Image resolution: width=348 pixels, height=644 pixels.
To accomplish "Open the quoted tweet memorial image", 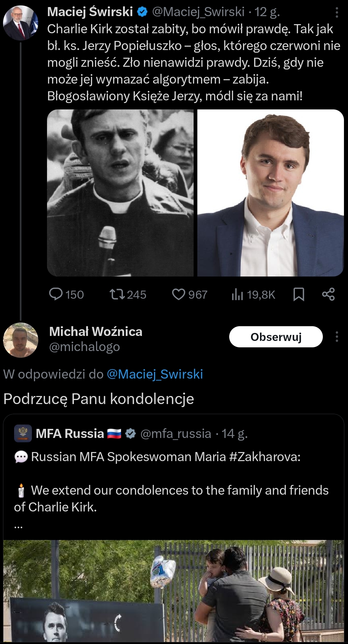I will [x=173, y=591].
